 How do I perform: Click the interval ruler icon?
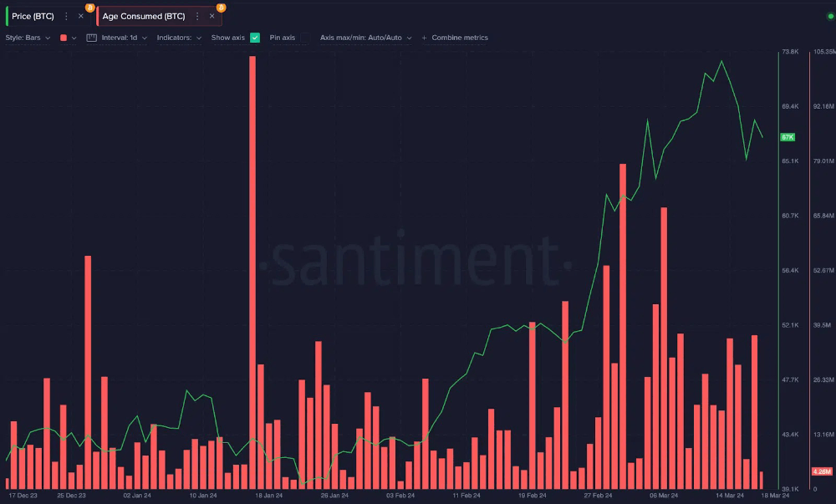coord(91,38)
